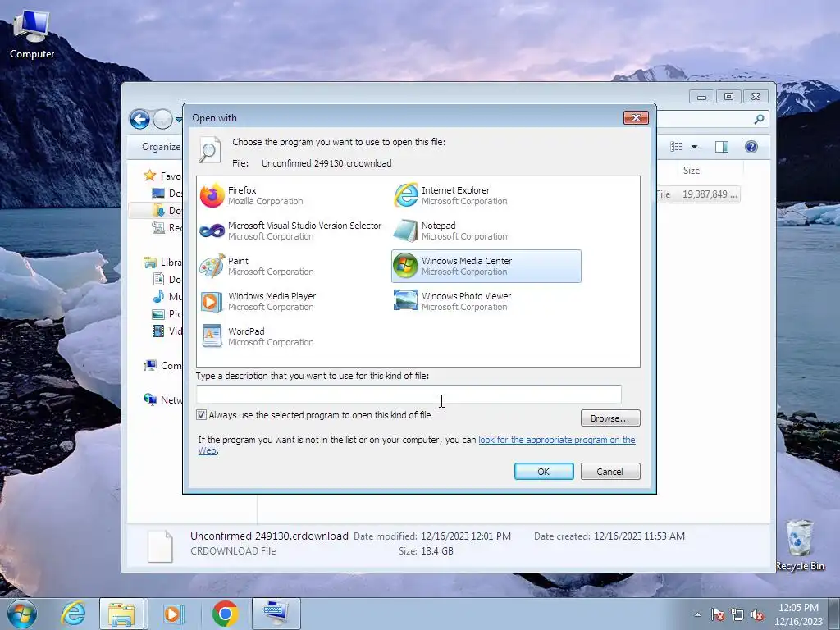Image resolution: width=840 pixels, height=630 pixels.
Task: Change the view in Explorer toolbar
Action: pyautogui.click(x=677, y=147)
